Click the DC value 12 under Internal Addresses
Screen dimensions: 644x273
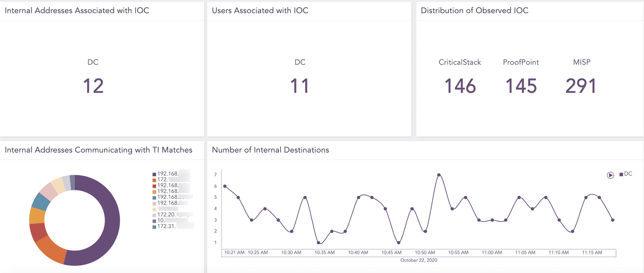93,86
